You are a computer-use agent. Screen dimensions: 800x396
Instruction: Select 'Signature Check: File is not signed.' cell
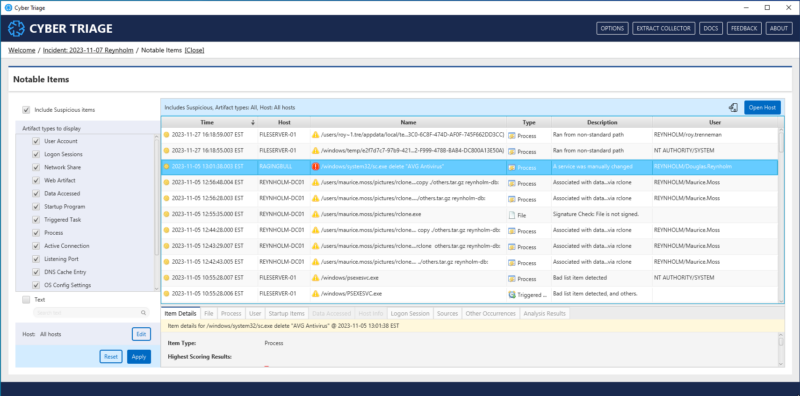[602, 215]
